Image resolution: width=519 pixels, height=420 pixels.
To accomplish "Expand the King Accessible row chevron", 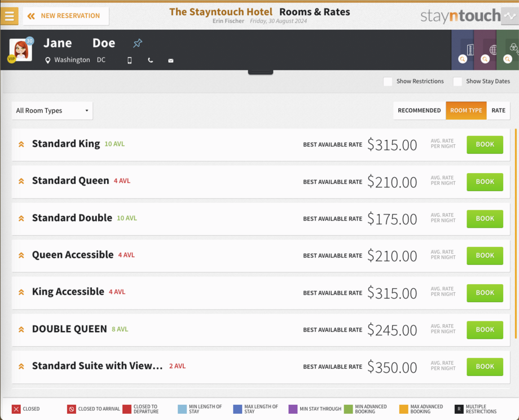I will tap(21, 293).
